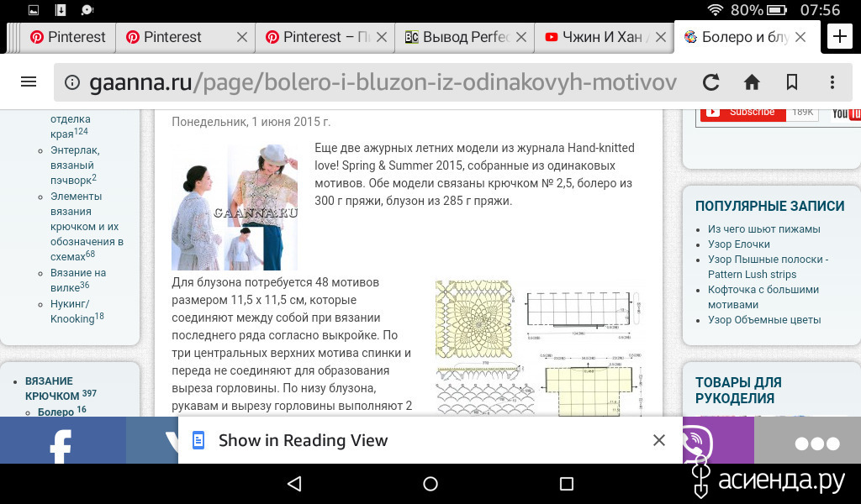
Task: Open 'Элементы вязания крючком' sidebar link
Action: pyautogui.click(x=87, y=227)
